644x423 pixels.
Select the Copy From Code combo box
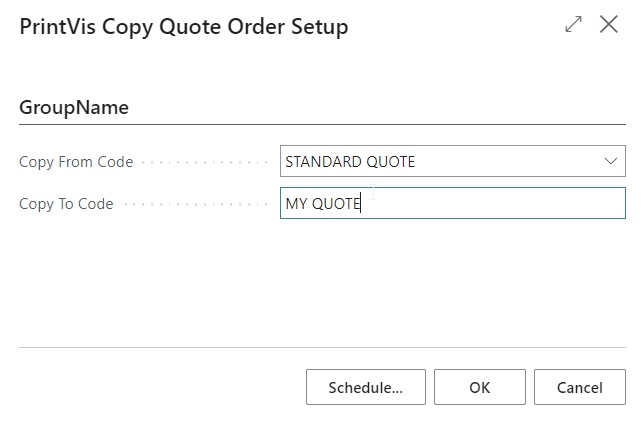(440, 161)
